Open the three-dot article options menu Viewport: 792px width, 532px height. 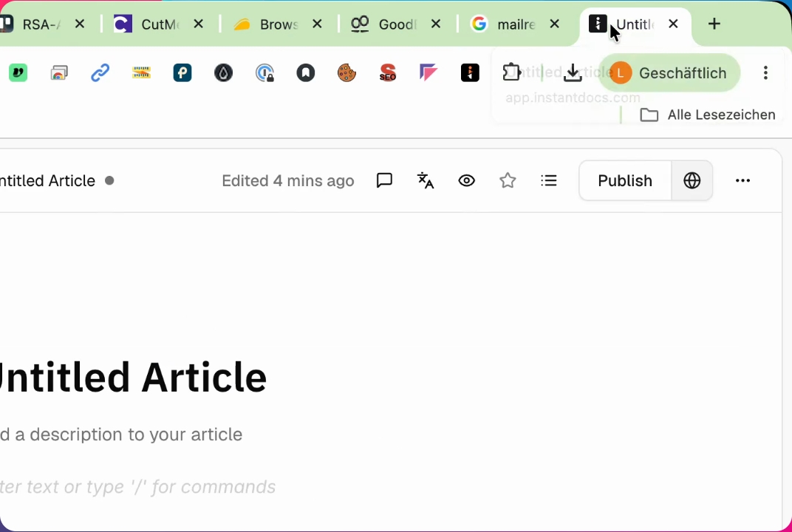[x=742, y=181]
